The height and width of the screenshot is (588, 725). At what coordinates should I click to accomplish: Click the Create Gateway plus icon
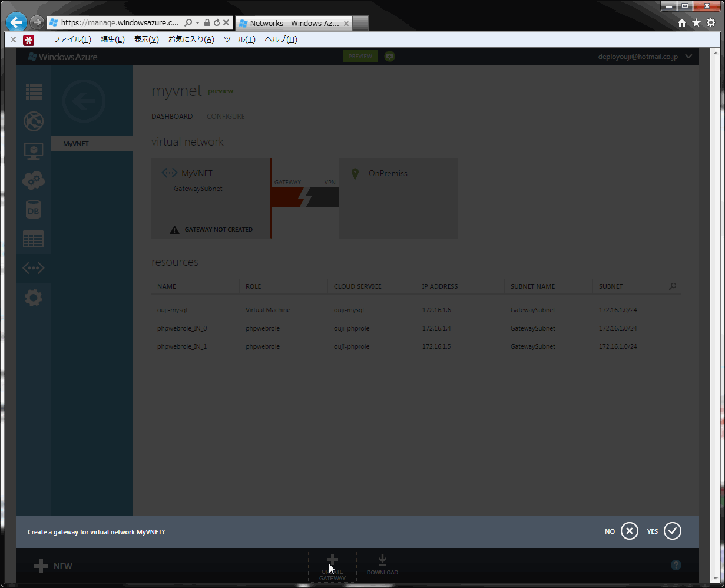(x=332, y=560)
